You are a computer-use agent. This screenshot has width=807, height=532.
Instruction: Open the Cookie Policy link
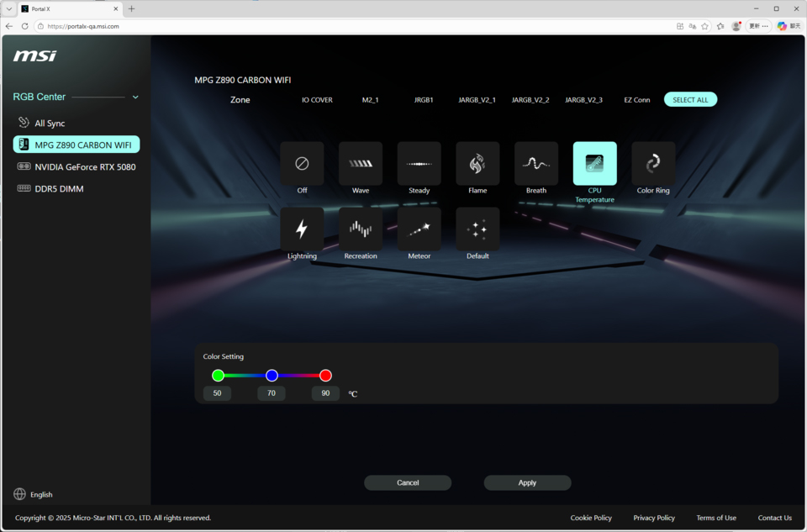[x=591, y=518]
